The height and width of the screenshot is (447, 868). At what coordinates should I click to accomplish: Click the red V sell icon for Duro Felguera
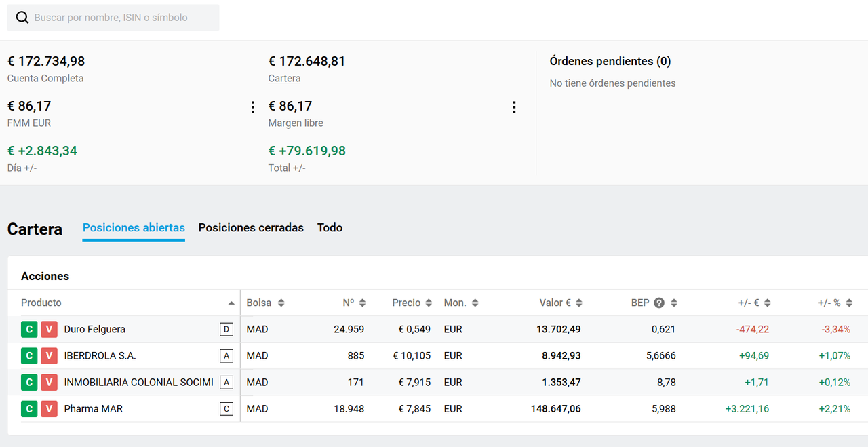coord(49,329)
